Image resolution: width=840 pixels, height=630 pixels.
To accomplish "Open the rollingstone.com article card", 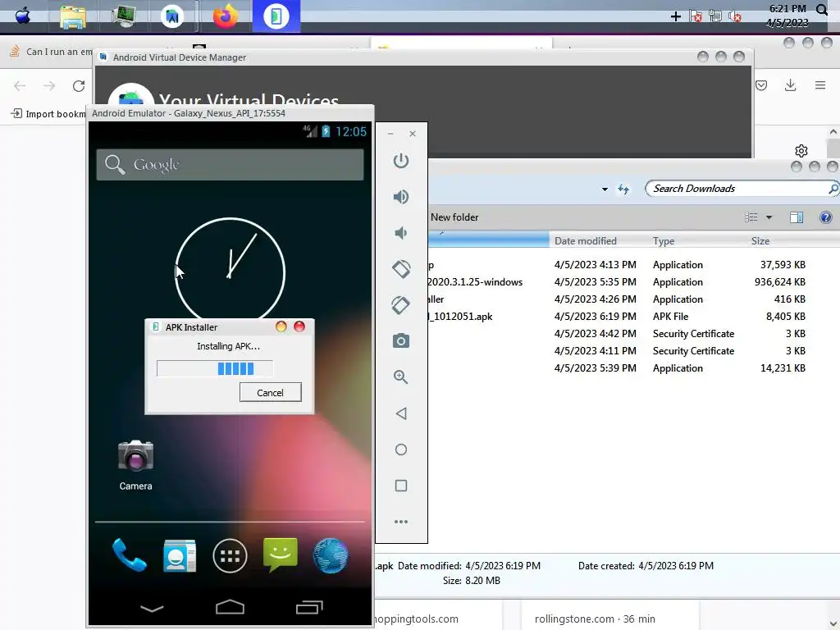I will coord(609,615).
